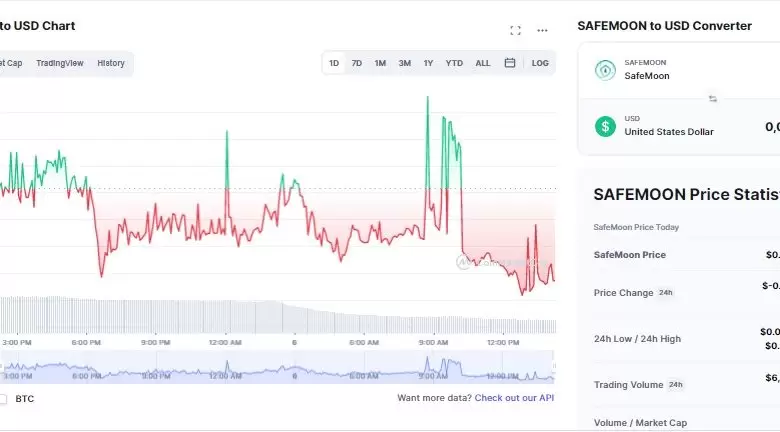780x432 pixels.
Task: Swap currencies with the converter arrows icon
Action: (713, 98)
